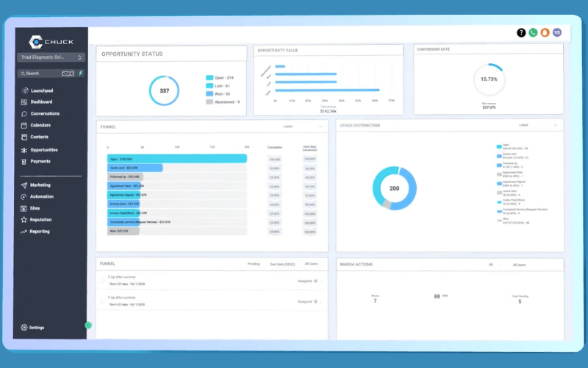Click the Open bar in the funnel chart
The height and width of the screenshot is (368, 588).
(176, 158)
